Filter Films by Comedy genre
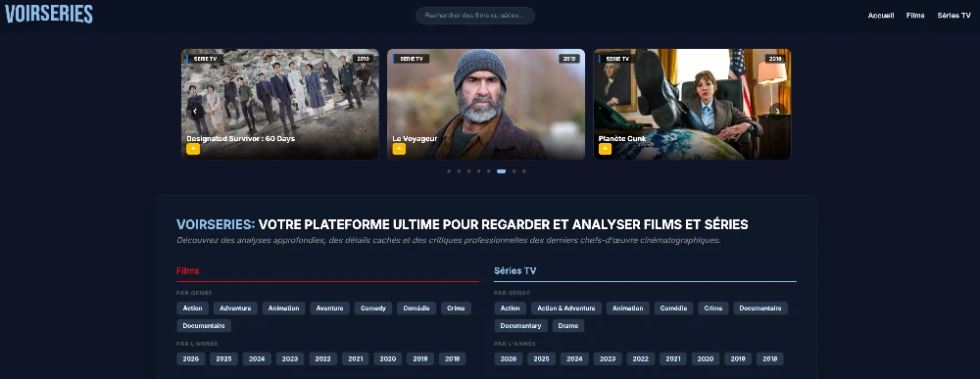 [x=373, y=308]
